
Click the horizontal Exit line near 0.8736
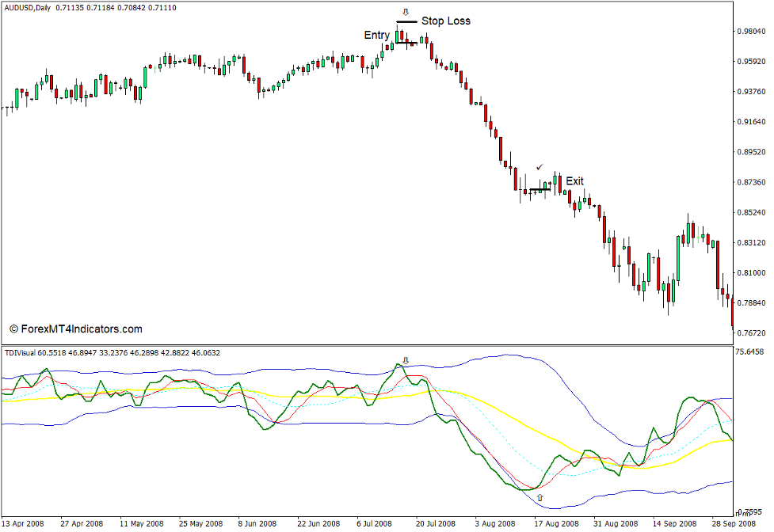540,189
